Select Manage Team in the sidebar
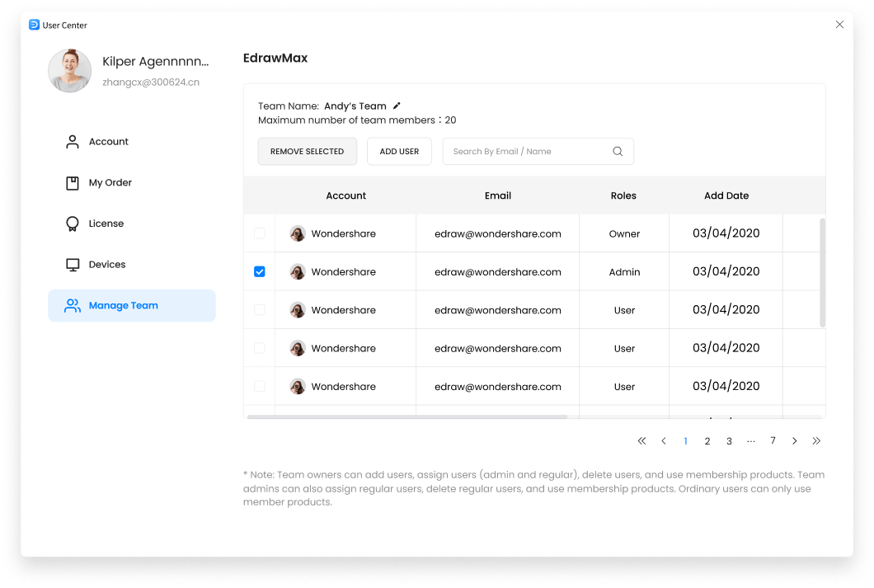Image resolution: width=874 pixels, height=588 pixels. pyautogui.click(x=132, y=305)
